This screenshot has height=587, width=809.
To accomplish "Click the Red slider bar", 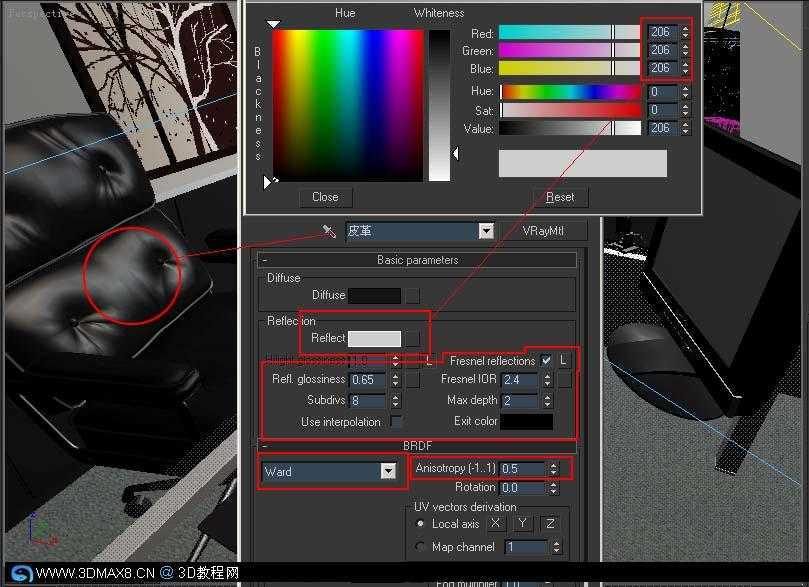I will [570, 32].
